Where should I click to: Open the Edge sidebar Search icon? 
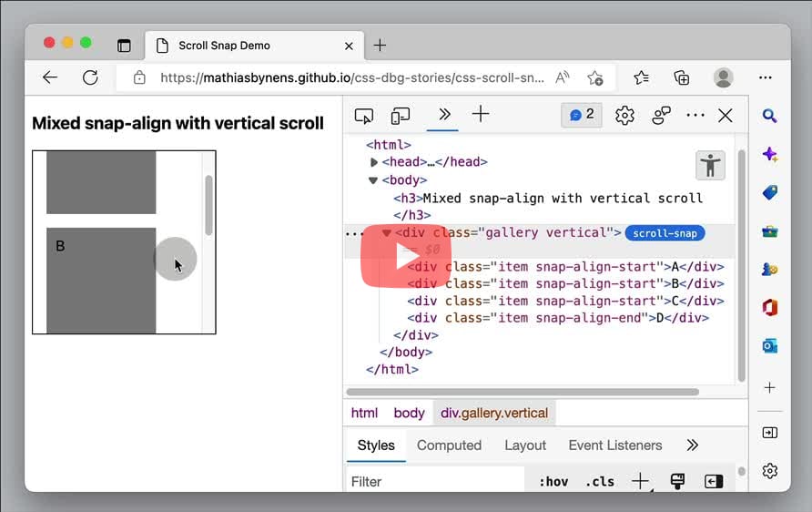[x=769, y=116]
